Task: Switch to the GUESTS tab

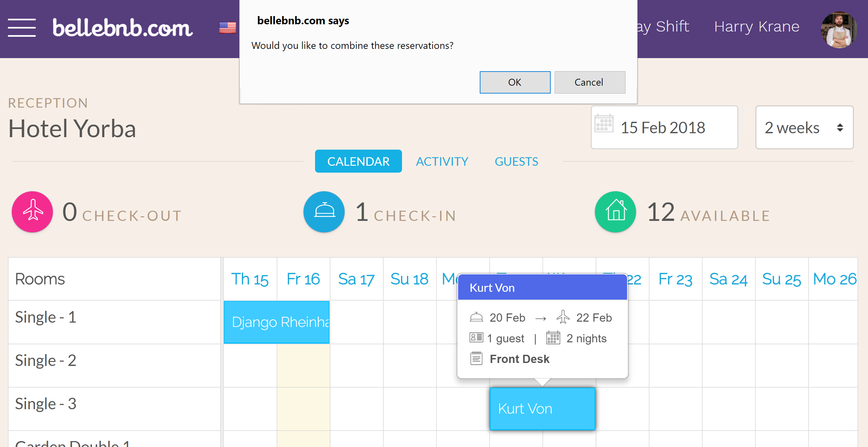Action: [x=516, y=161]
